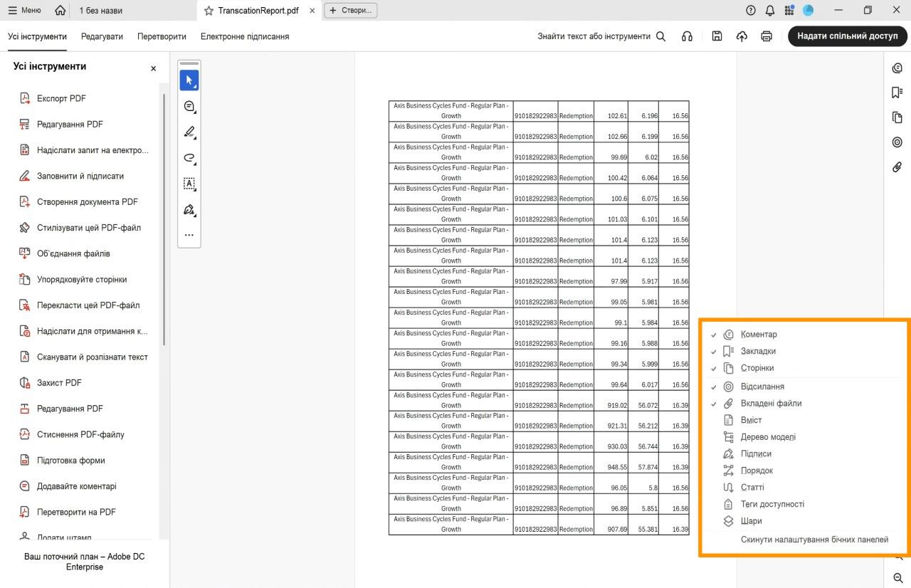The height and width of the screenshot is (588, 911).
Task: Open the Перетворити tab
Action: tap(162, 36)
